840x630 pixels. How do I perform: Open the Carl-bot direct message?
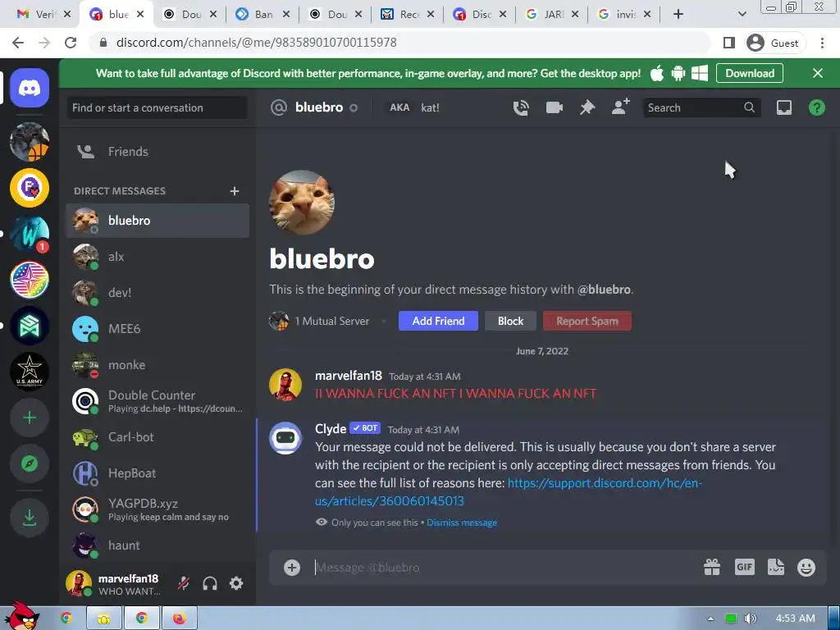157,437
